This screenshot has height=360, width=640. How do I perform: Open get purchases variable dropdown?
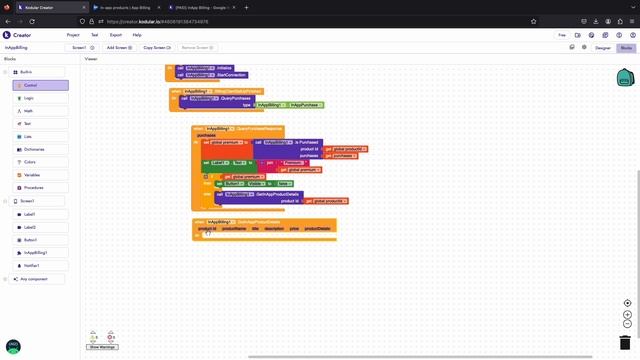344,156
